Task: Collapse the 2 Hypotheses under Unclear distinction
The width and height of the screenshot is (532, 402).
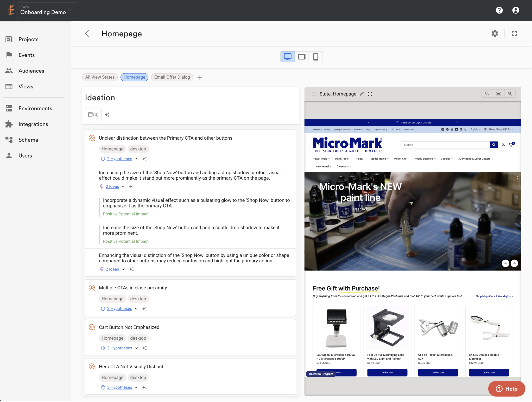Action: click(136, 159)
